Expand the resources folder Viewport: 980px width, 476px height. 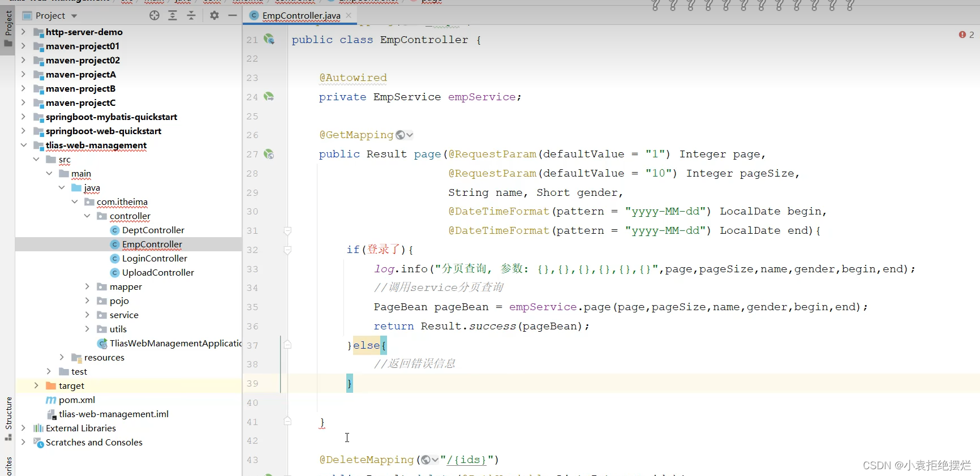coord(62,357)
